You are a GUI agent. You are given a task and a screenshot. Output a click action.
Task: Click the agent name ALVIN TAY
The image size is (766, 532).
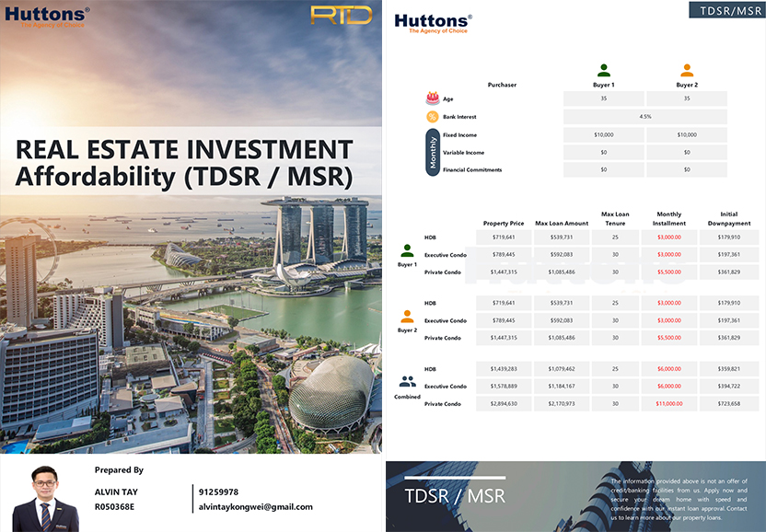(x=116, y=492)
